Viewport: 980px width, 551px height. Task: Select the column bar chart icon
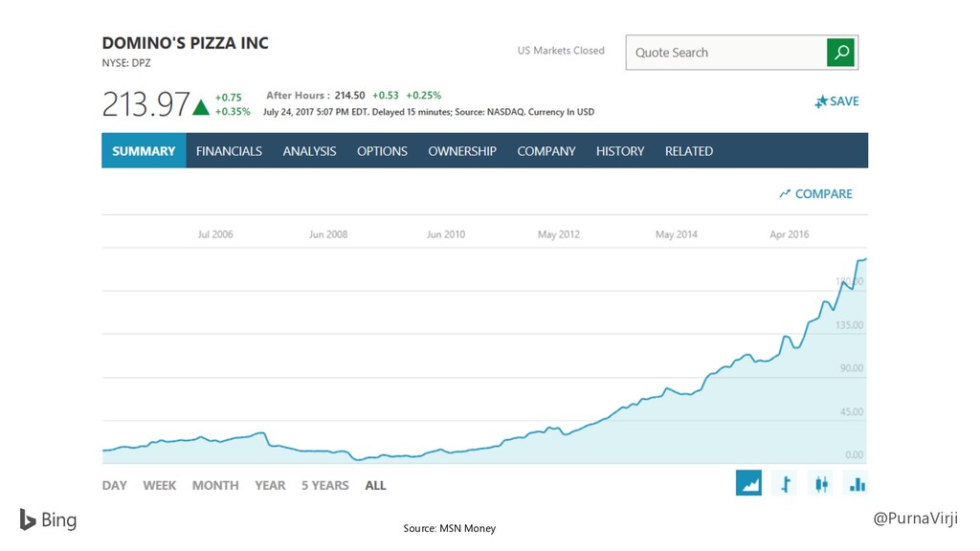(857, 483)
